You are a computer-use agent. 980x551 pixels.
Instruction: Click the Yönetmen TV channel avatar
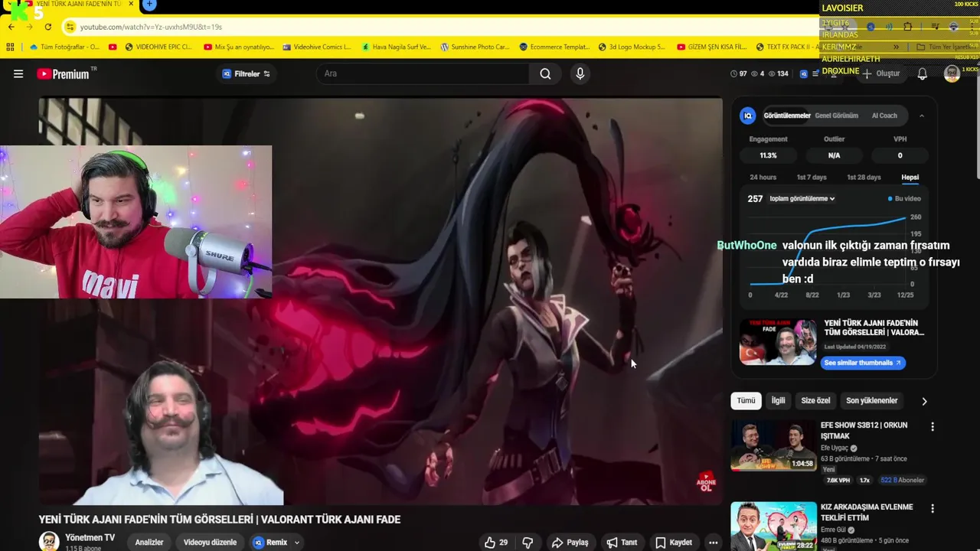click(x=49, y=541)
